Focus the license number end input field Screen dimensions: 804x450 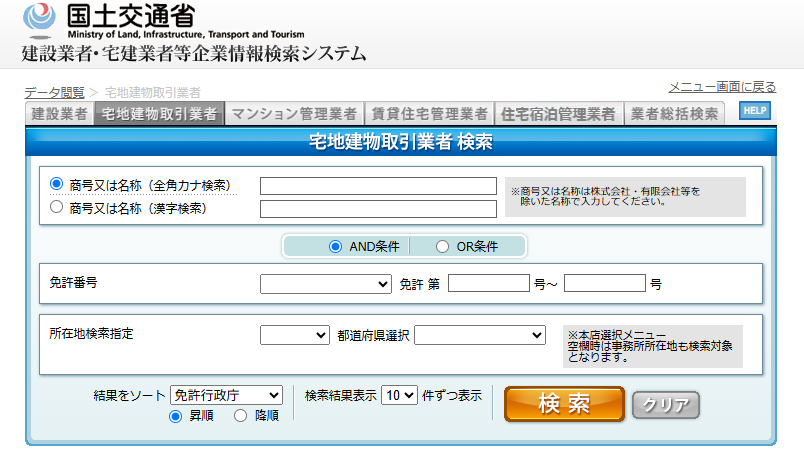pos(605,283)
